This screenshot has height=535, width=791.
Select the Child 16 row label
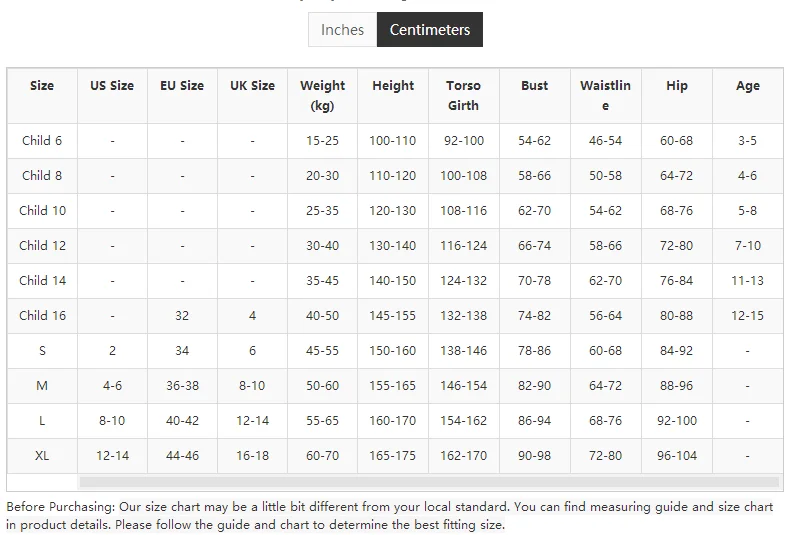[42, 316]
